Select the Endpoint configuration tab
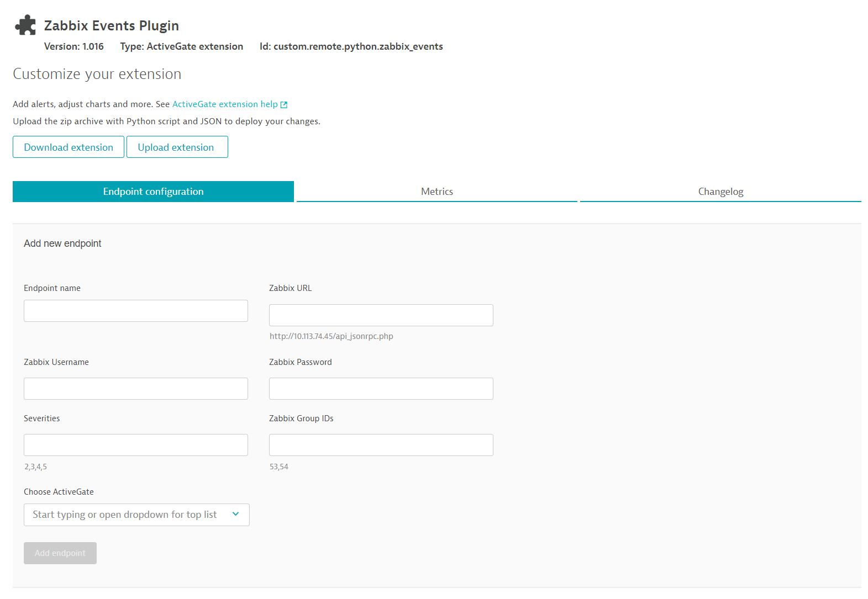 (153, 192)
